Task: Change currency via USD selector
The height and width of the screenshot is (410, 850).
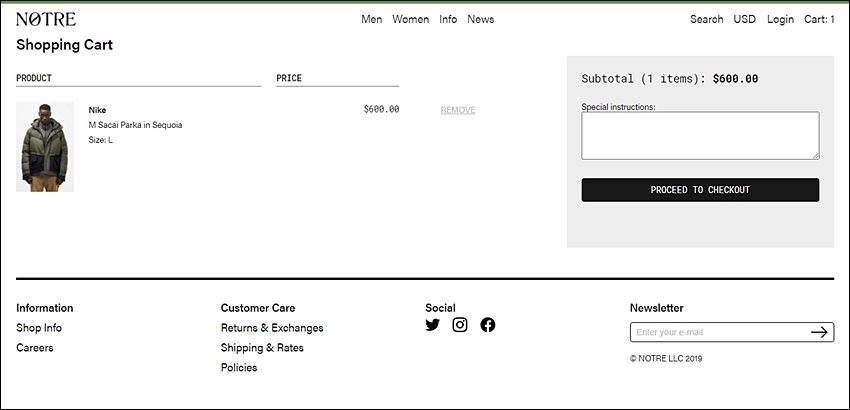Action: click(x=744, y=19)
